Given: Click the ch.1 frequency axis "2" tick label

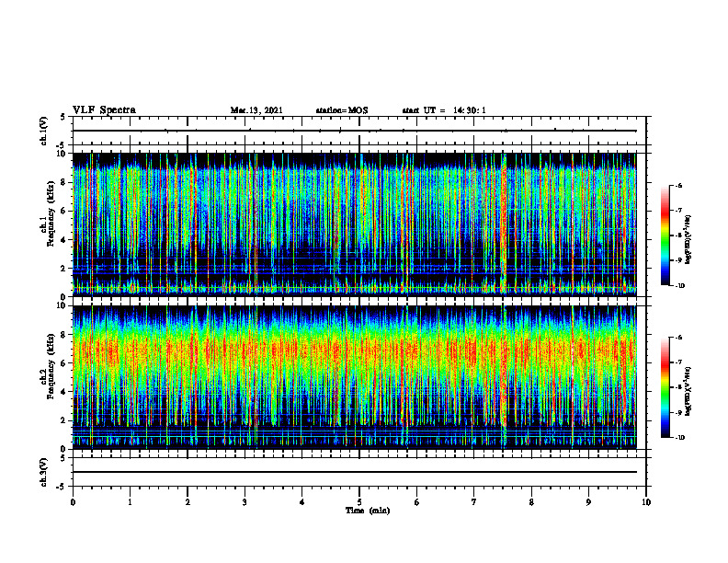Looking at the screenshot, I should pos(64,269).
